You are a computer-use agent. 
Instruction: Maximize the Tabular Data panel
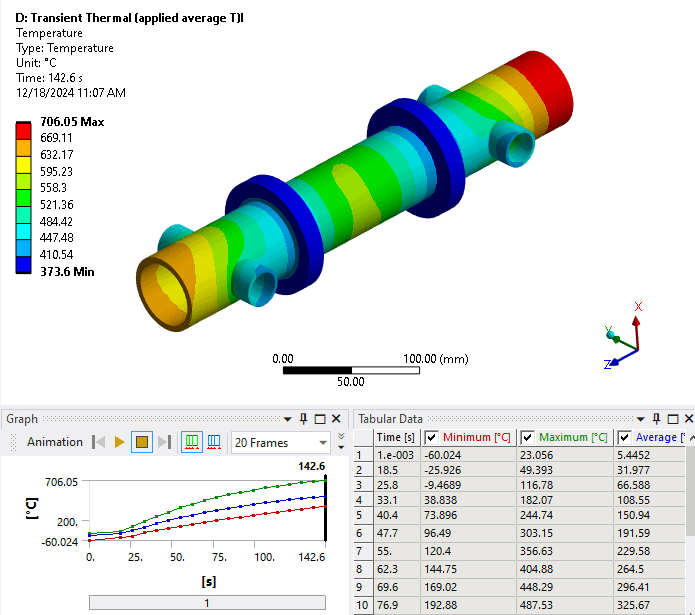pos(673,419)
